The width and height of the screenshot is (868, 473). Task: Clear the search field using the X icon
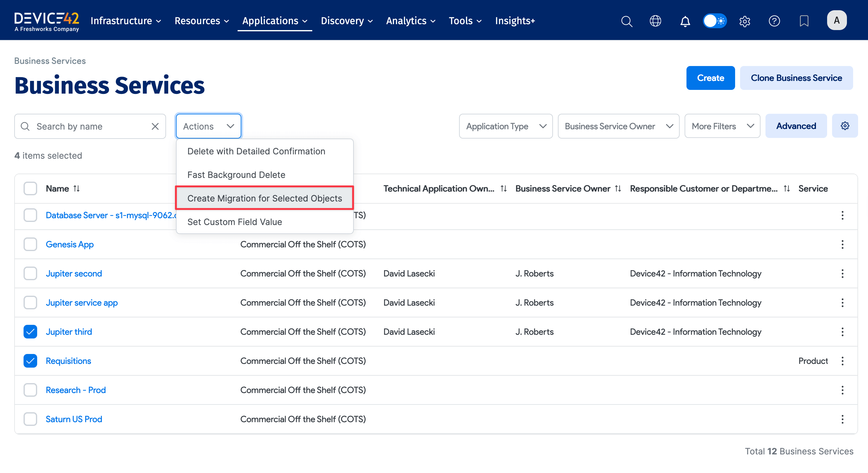(155, 126)
